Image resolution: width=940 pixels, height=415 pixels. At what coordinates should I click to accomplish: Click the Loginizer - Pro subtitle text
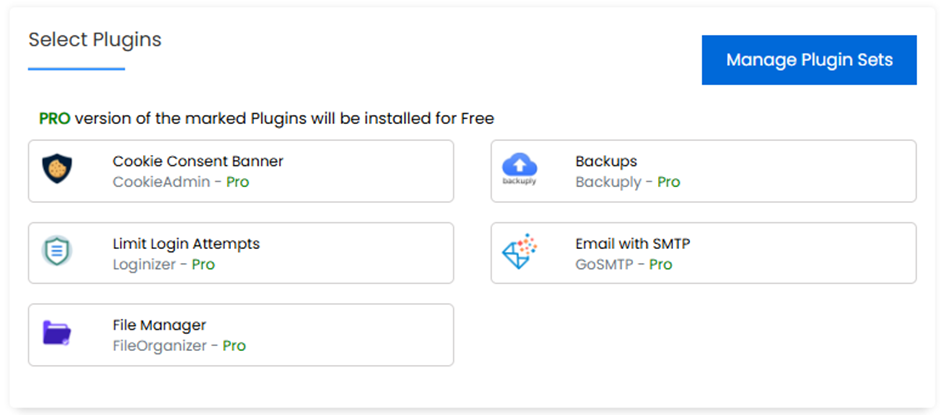tap(164, 264)
